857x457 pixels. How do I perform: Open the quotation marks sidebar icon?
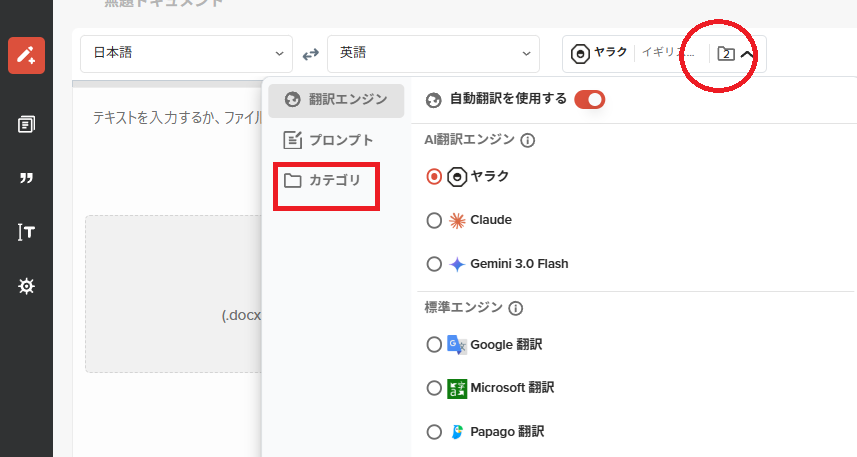click(26, 178)
